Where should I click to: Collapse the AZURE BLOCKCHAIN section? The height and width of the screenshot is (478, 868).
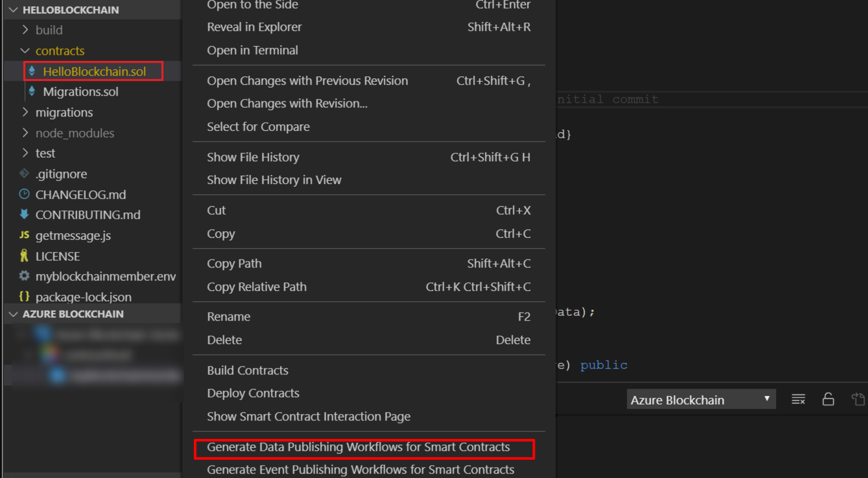tap(13, 314)
